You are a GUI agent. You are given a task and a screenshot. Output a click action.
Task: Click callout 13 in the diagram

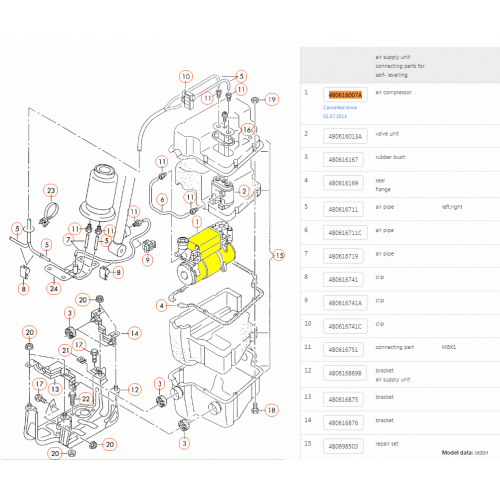coord(55,389)
